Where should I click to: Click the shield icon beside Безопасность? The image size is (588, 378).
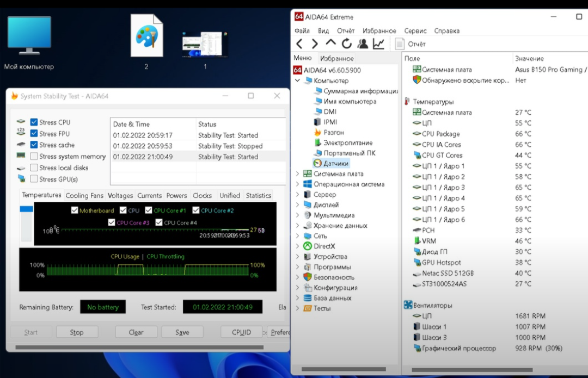(x=308, y=277)
